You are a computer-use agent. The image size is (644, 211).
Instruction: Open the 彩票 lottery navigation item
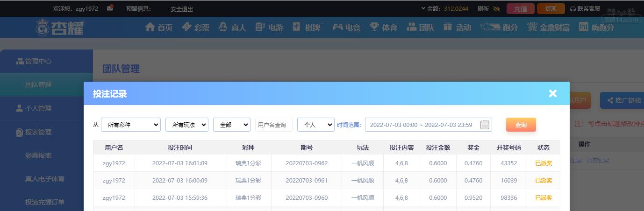[196, 27]
